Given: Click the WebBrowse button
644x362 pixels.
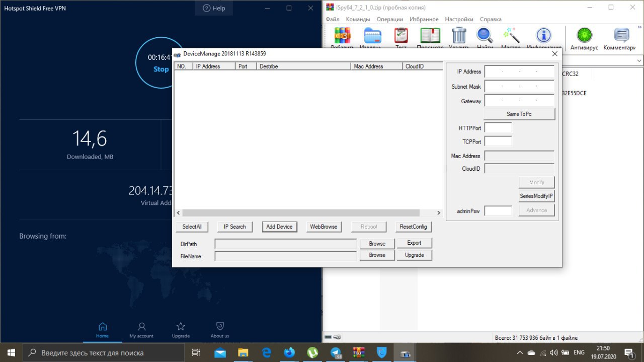Looking at the screenshot, I should [x=324, y=227].
